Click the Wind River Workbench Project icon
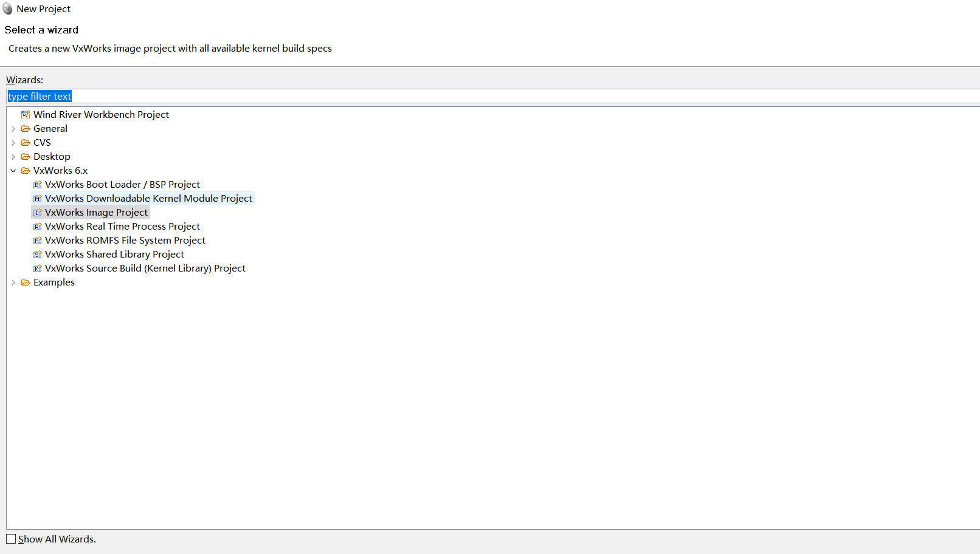 coord(26,114)
